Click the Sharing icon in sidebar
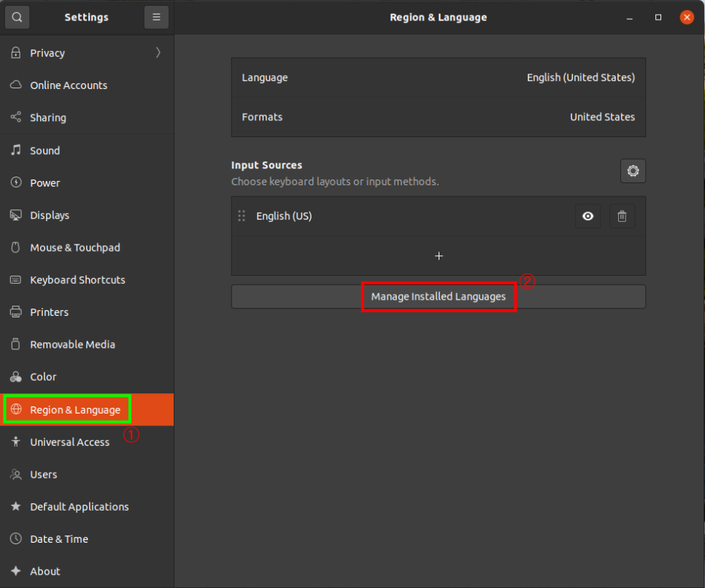Image resolution: width=705 pixels, height=588 pixels. [x=16, y=117]
